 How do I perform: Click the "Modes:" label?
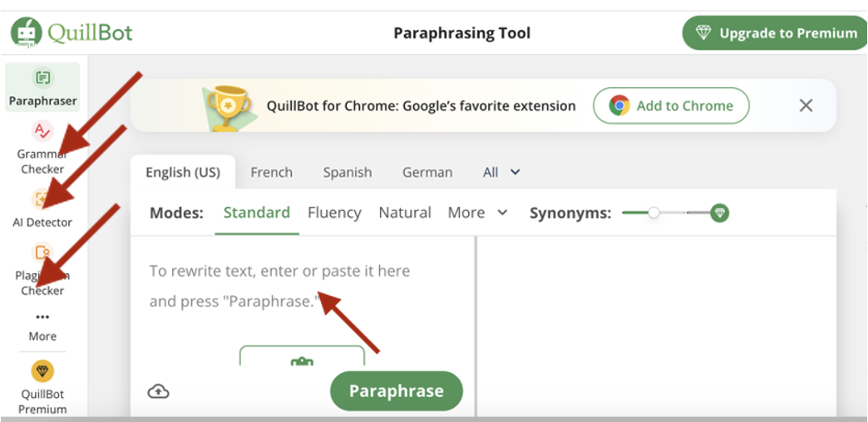click(176, 213)
